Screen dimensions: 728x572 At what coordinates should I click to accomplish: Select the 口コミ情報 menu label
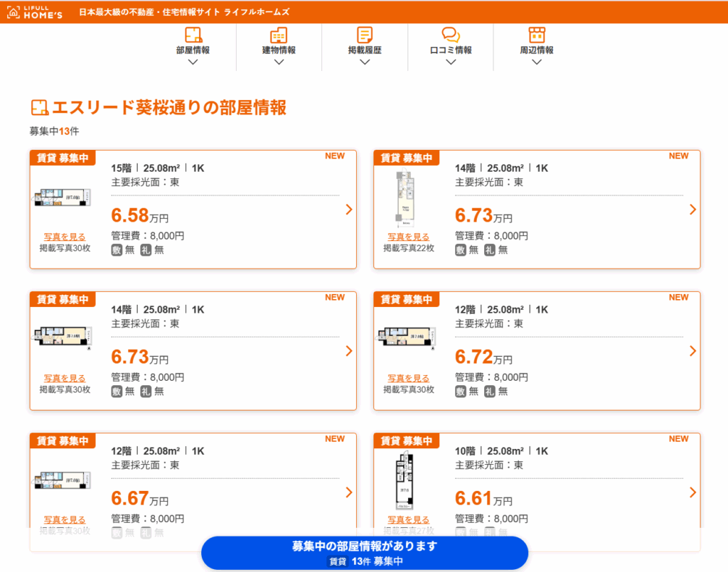pyautogui.click(x=451, y=50)
